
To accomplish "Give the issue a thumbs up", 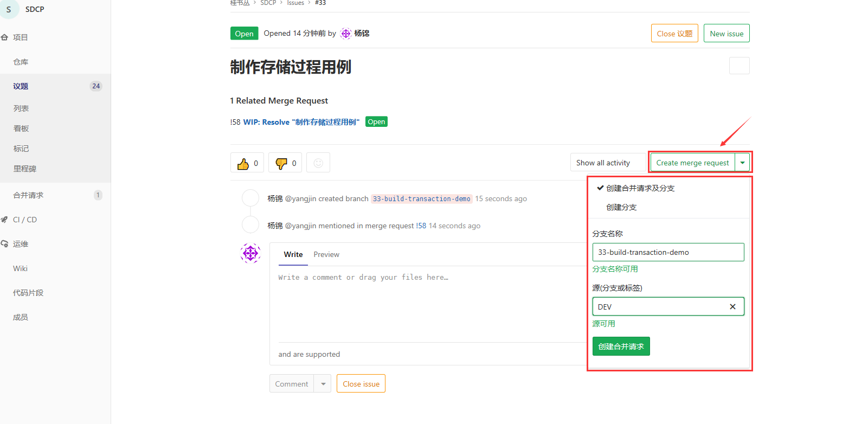I will pyautogui.click(x=247, y=163).
